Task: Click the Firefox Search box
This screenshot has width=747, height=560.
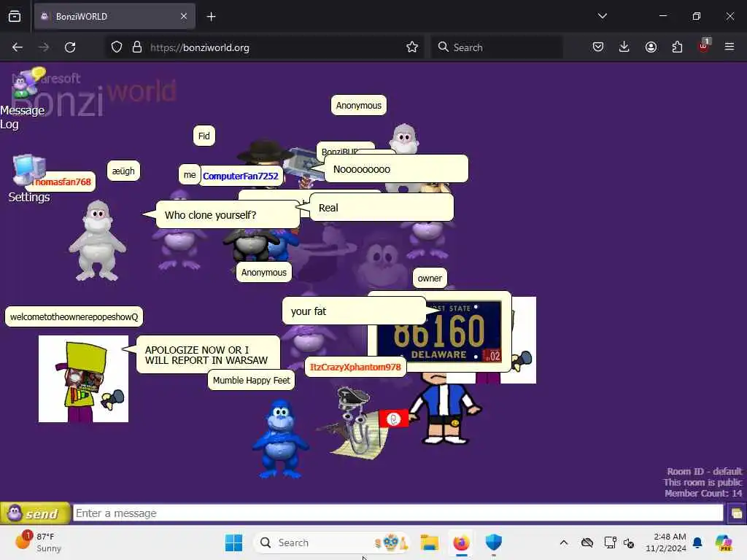Action: point(497,47)
